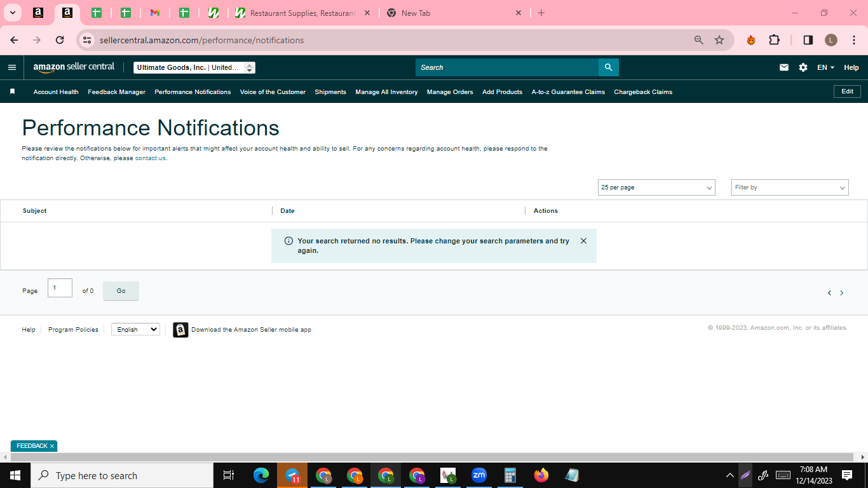Open Feedback Manager
This screenshot has height=488, width=868.
(x=116, y=91)
